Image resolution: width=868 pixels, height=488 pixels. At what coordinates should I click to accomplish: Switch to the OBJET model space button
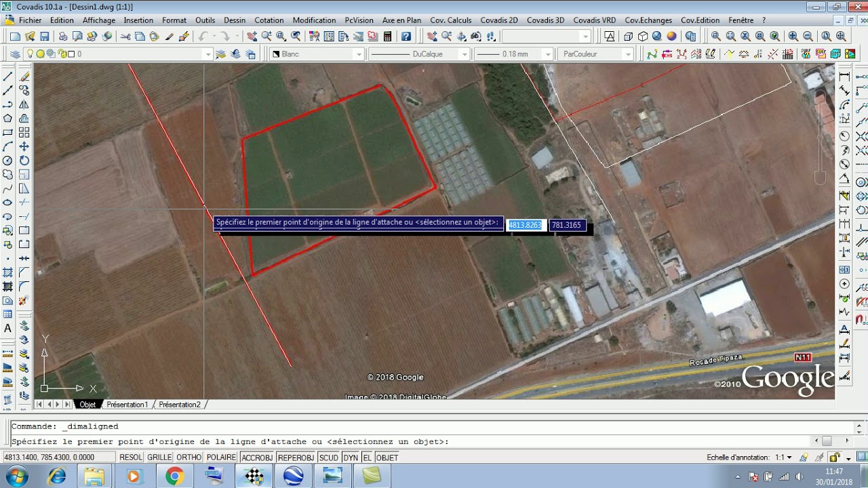point(387,457)
